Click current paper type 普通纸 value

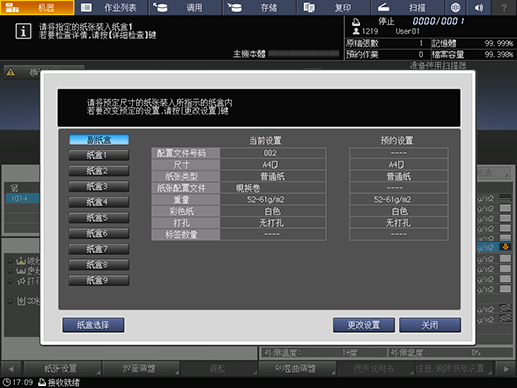pyautogui.click(x=272, y=176)
